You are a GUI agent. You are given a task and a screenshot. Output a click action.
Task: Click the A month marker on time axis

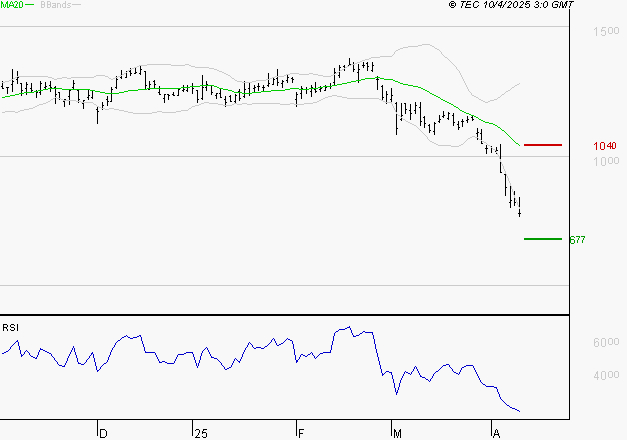click(x=496, y=432)
